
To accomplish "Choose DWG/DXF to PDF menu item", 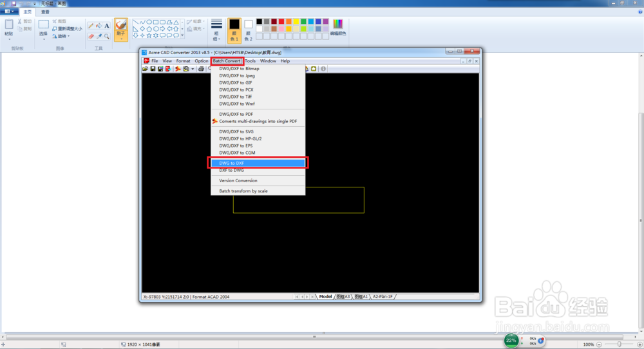I will click(x=258, y=114).
